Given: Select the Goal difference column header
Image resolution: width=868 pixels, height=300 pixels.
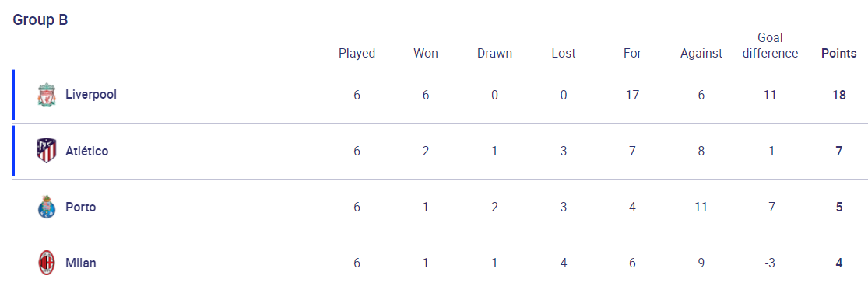Looking at the screenshot, I should pos(770,46).
